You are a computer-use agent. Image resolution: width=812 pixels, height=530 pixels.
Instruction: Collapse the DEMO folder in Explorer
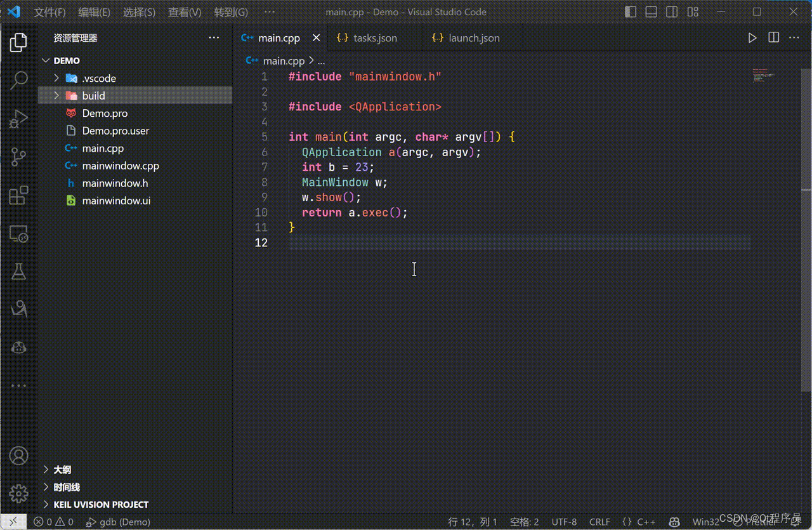coord(46,60)
